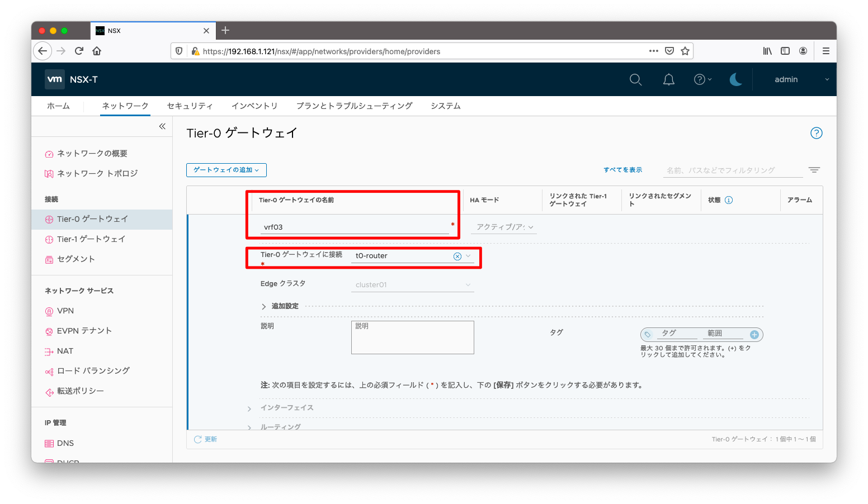This screenshot has width=868, height=504.
Task: Clear the t0-router selection with X icon
Action: point(457,256)
